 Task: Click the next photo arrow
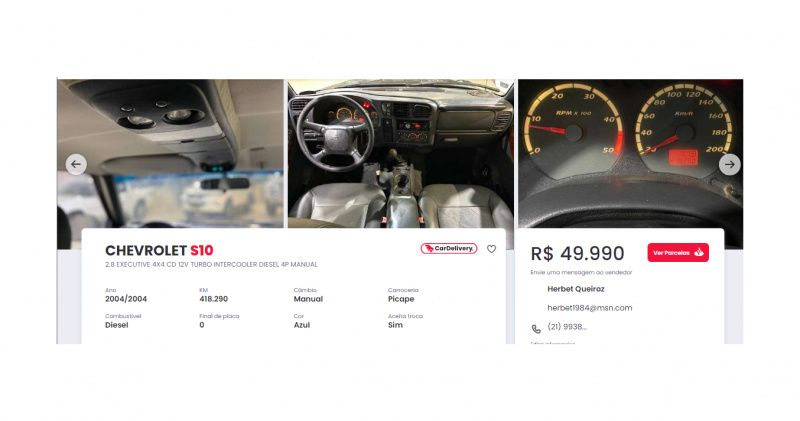(730, 164)
